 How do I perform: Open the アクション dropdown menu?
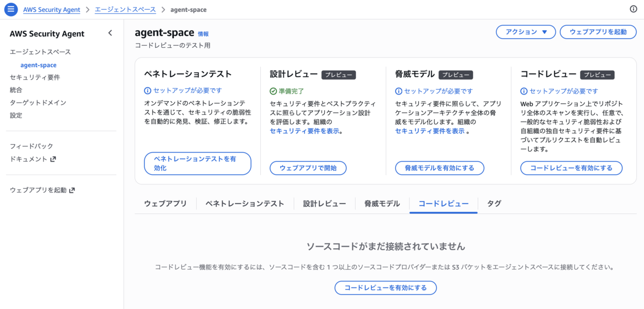tap(525, 32)
